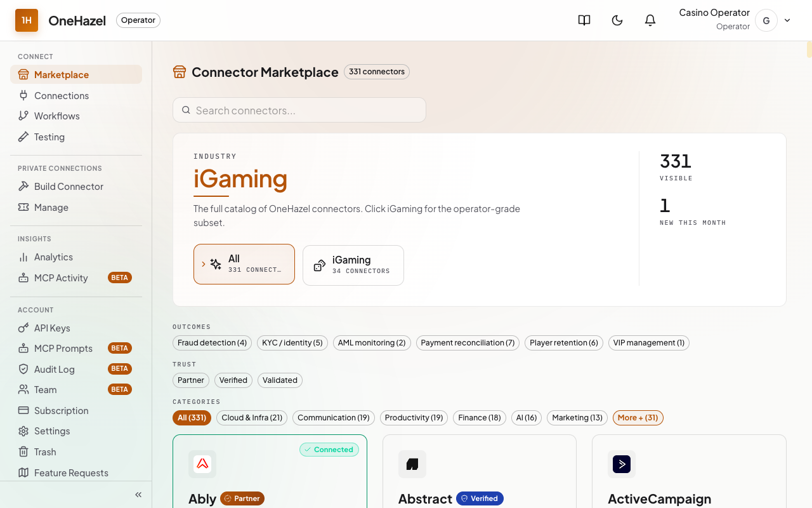Click the Settings gear icon

point(23,431)
